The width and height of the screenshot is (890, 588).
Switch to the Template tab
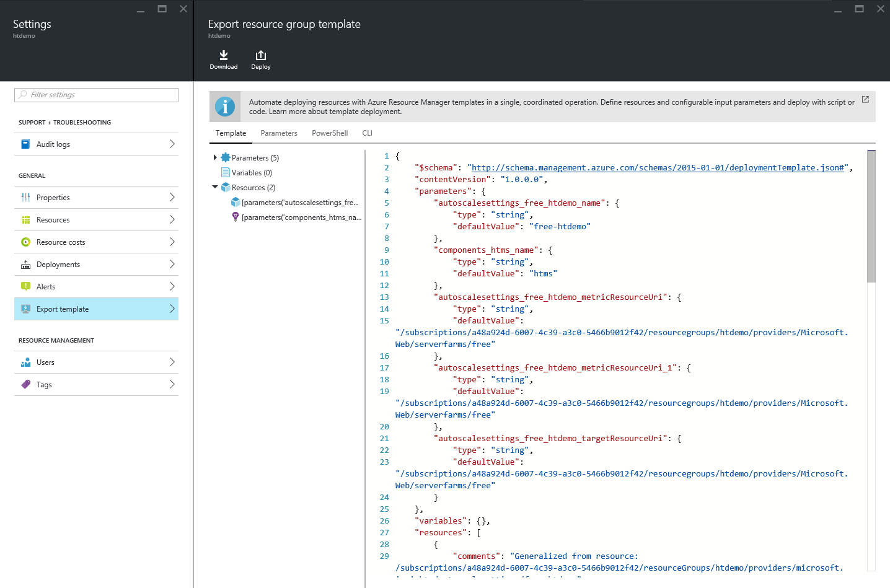point(231,133)
